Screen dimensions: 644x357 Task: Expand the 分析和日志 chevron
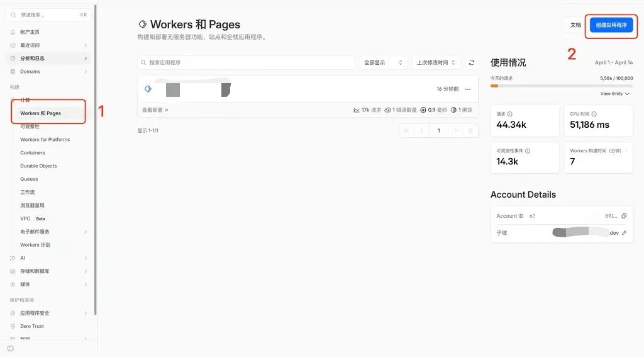click(x=86, y=59)
